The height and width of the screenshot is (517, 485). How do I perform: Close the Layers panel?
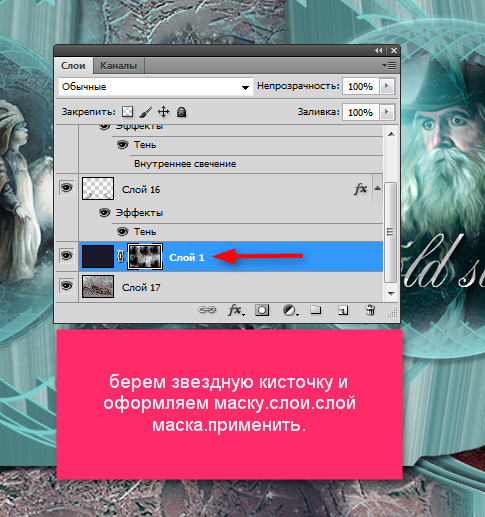(x=394, y=50)
